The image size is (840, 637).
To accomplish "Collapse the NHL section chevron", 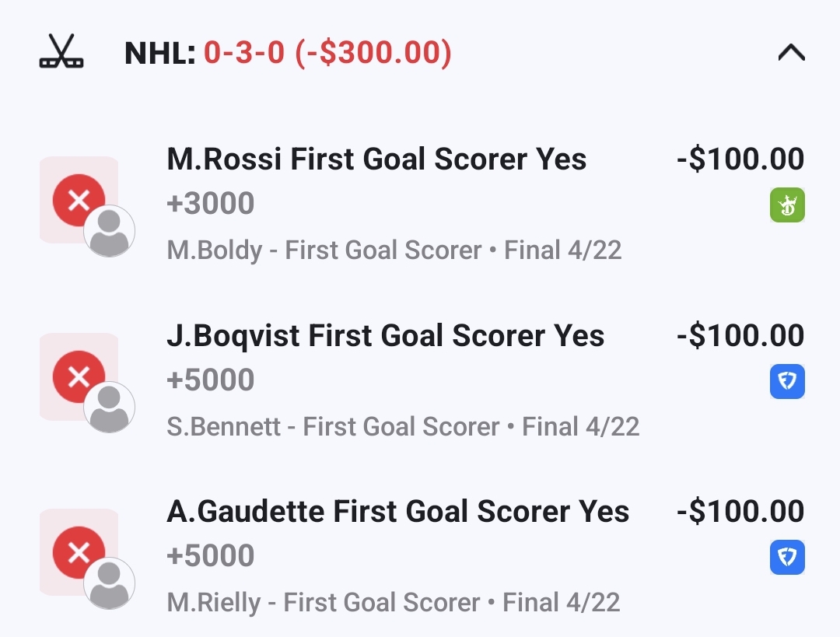I will pos(791,53).
